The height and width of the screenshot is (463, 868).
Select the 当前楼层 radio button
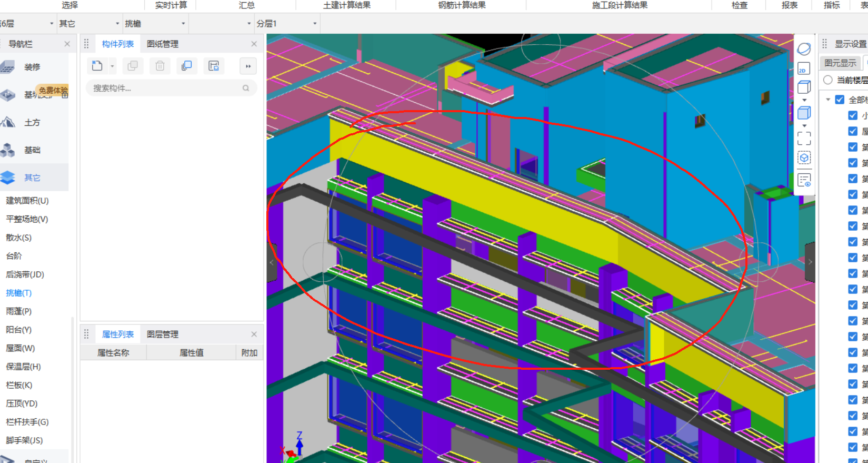828,80
